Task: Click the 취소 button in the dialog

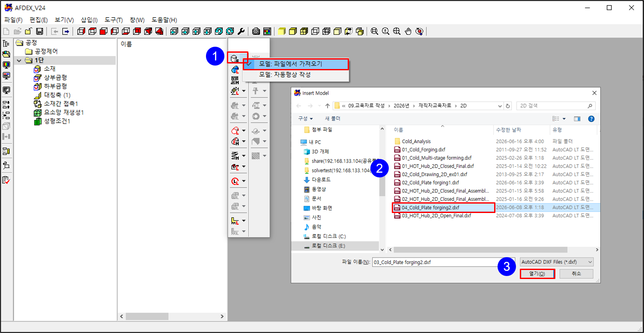Action: (x=576, y=273)
